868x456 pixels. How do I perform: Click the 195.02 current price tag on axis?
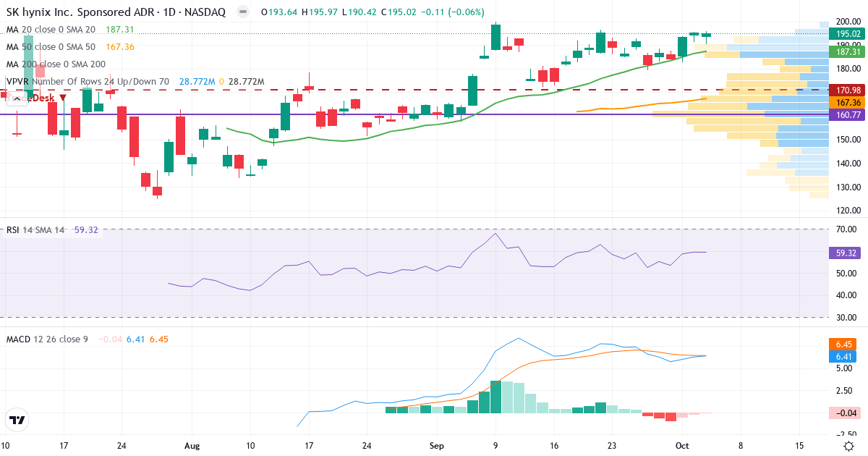(847, 33)
